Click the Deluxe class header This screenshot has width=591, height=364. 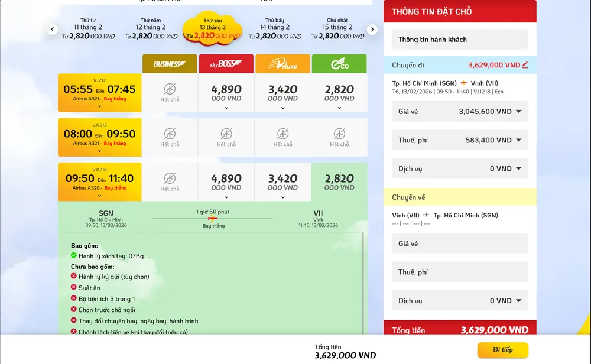[282, 64]
